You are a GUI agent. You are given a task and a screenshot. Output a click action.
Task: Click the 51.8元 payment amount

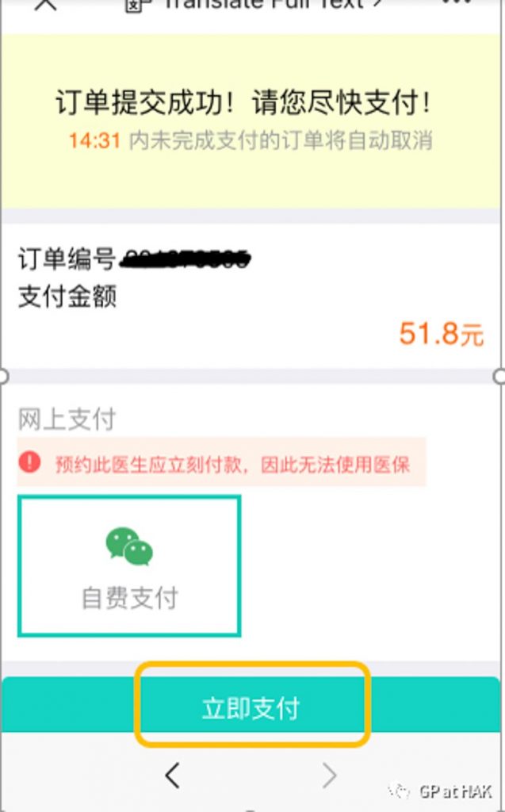442,334
